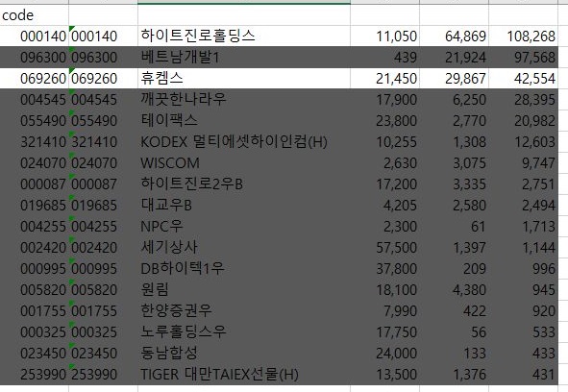Select the 'code' header cell
The width and height of the screenshot is (568, 392).
pyautogui.click(x=34, y=14)
